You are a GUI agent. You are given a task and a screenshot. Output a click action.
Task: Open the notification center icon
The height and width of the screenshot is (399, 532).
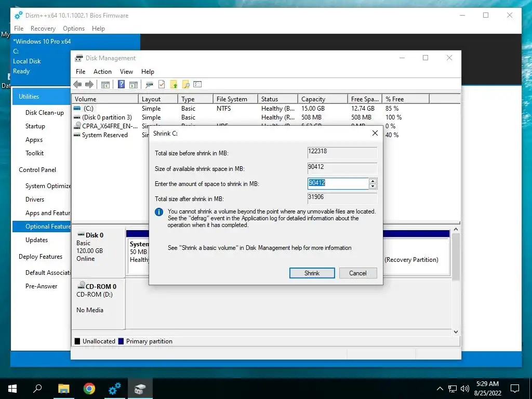click(x=515, y=389)
